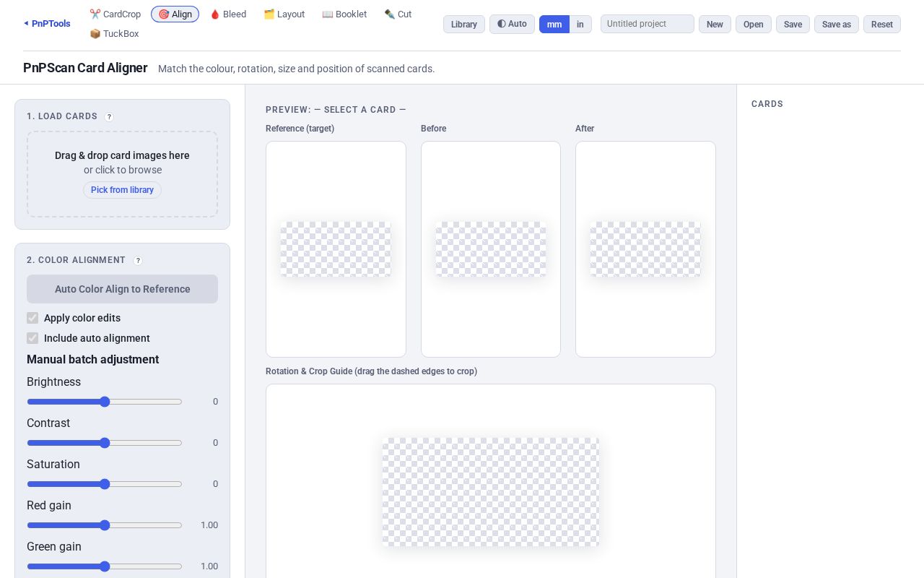Click the Untitled project name field
Screen dimensions: 924x578
coord(648,24)
